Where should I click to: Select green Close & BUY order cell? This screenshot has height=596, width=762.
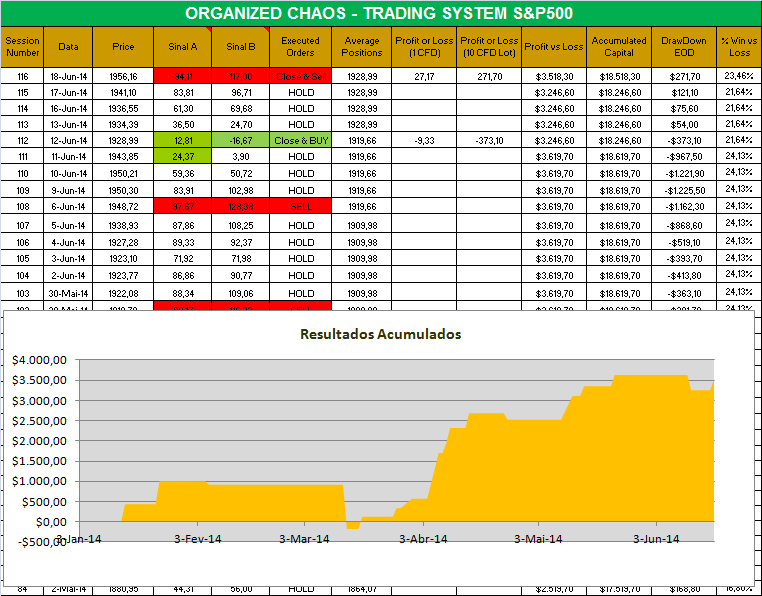(300, 140)
